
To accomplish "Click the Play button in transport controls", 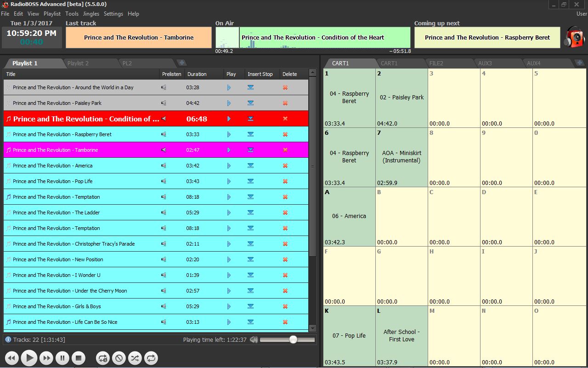I will (29, 357).
